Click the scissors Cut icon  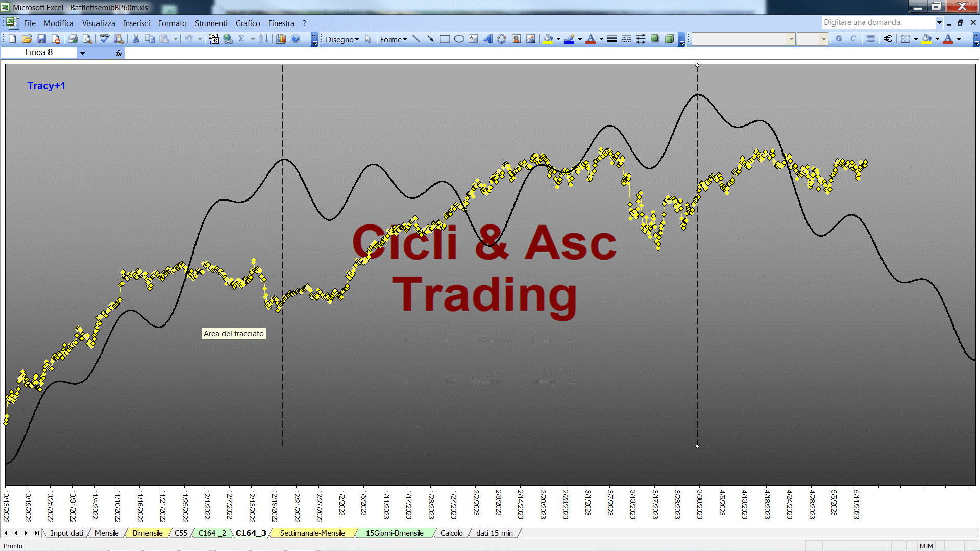coord(136,39)
